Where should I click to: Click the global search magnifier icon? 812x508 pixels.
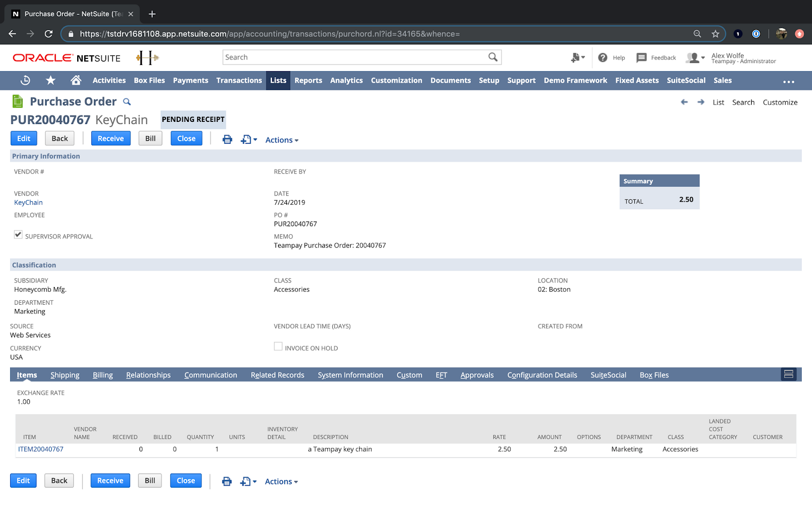coord(493,57)
